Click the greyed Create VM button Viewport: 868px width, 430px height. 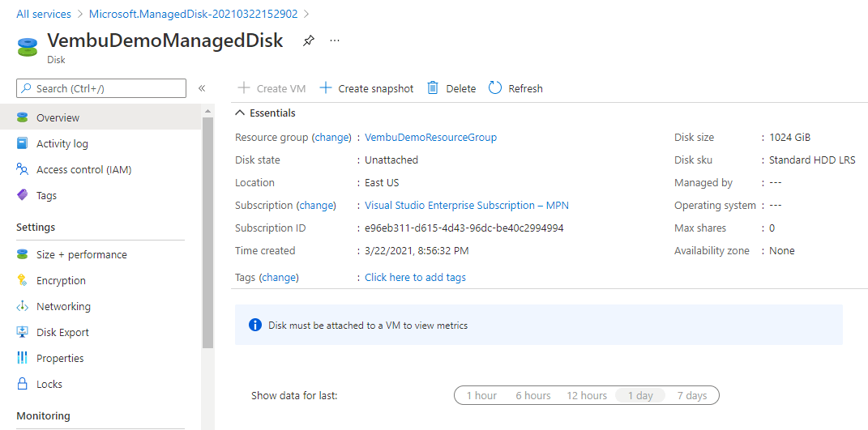point(272,88)
